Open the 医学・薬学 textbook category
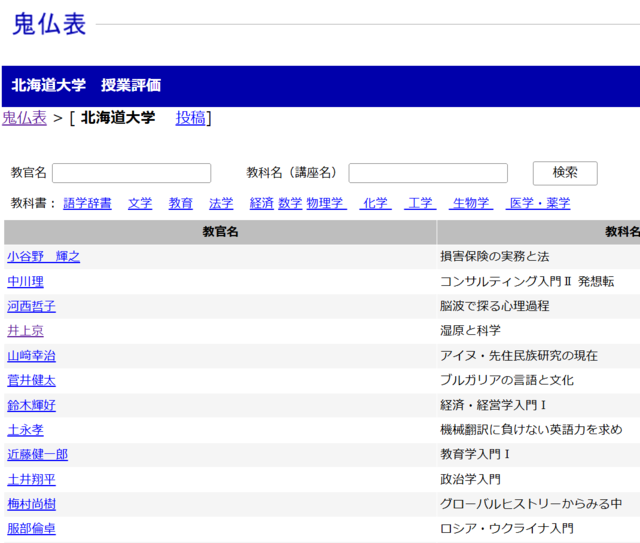This screenshot has width=640, height=543. tap(539, 203)
